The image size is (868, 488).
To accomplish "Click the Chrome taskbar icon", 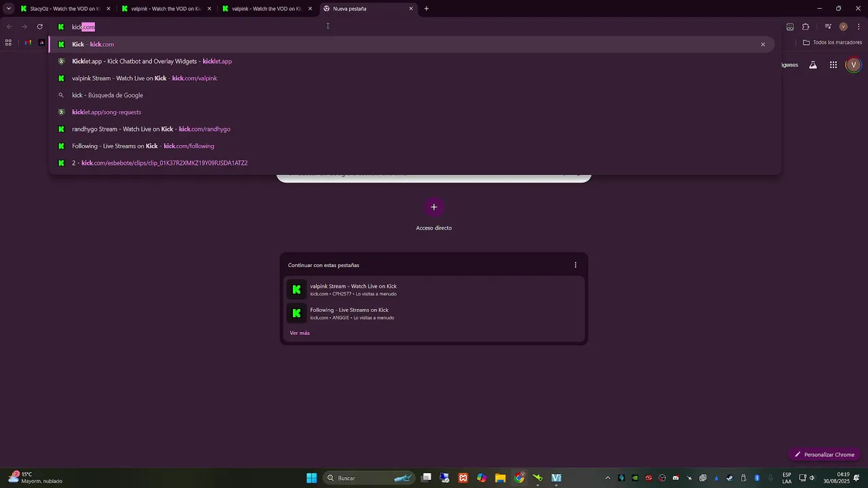I will click(x=519, y=478).
